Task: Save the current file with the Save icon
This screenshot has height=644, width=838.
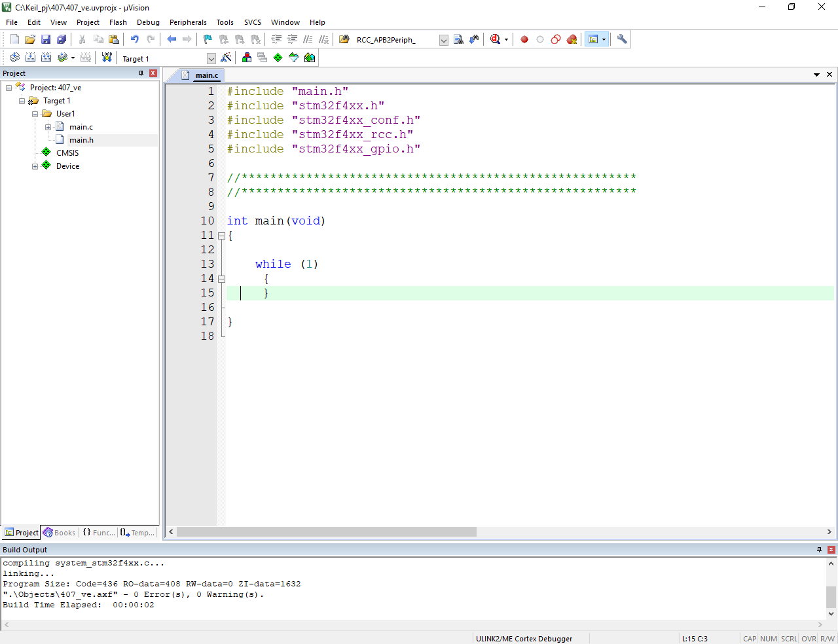Action: pos(46,39)
